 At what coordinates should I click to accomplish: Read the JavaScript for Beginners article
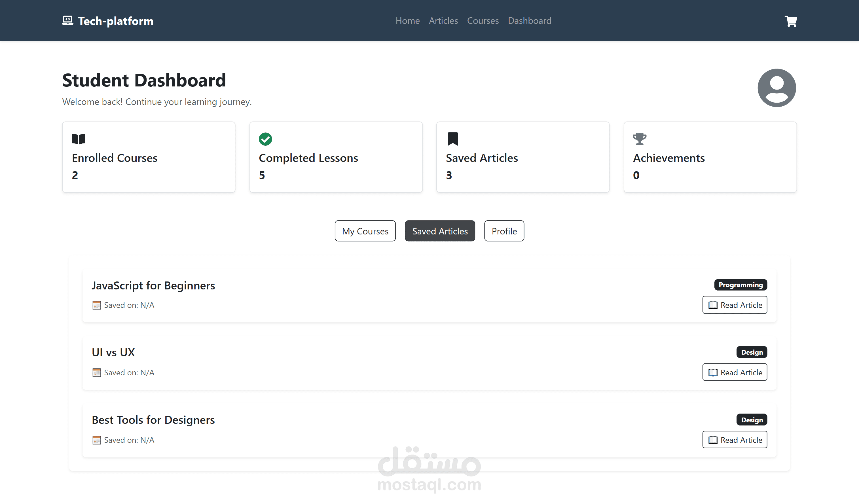coord(735,305)
